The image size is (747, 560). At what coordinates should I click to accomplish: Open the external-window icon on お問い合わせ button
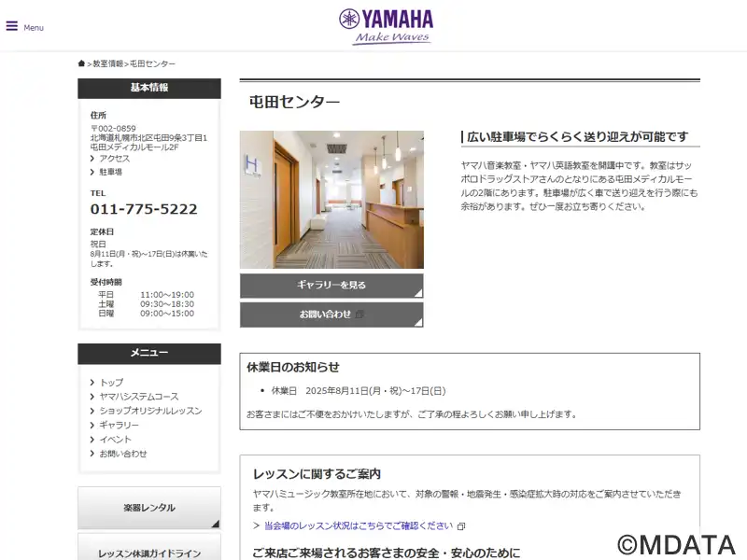pyautogui.click(x=359, y=315)
